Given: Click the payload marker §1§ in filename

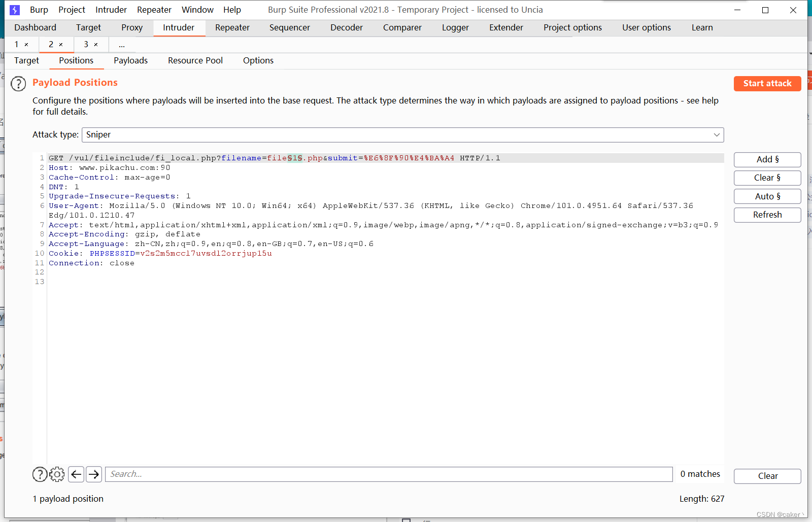Looking at the screenshot, I should [x=295, y=158].
